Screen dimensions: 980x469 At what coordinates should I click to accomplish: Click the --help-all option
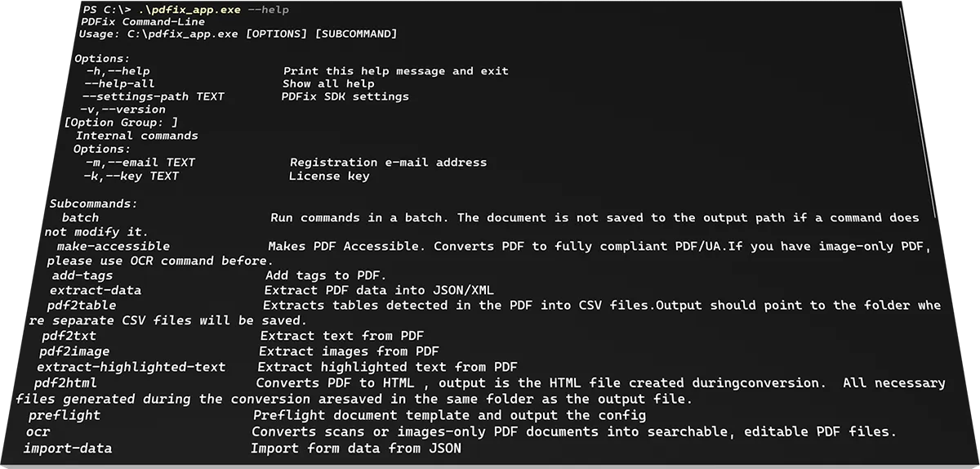click(119, 83)
